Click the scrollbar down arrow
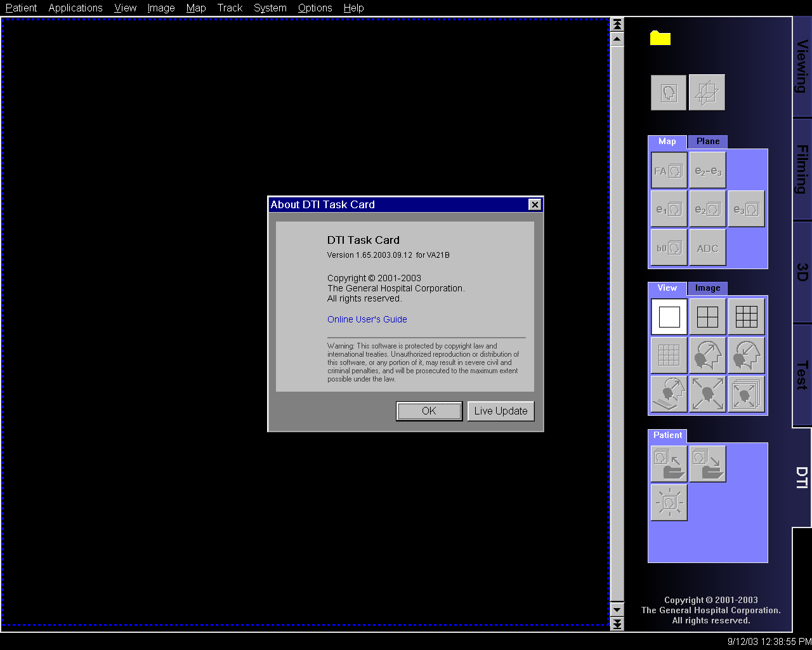This screenshot has height=650, width=812. point(617,610)
